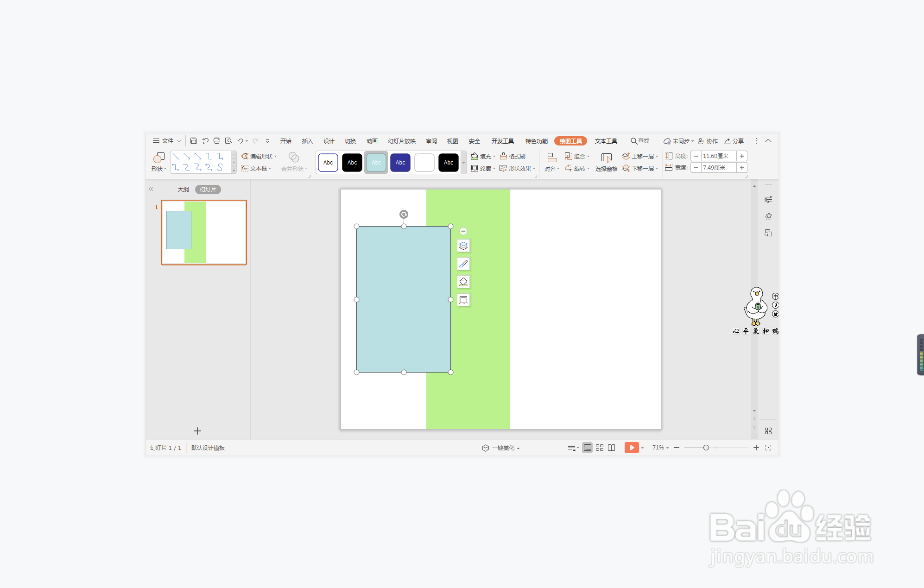Screen dimensions: 924x588
Task: Collapse the ribbon with the up chevron
Action: click(768, 141)
